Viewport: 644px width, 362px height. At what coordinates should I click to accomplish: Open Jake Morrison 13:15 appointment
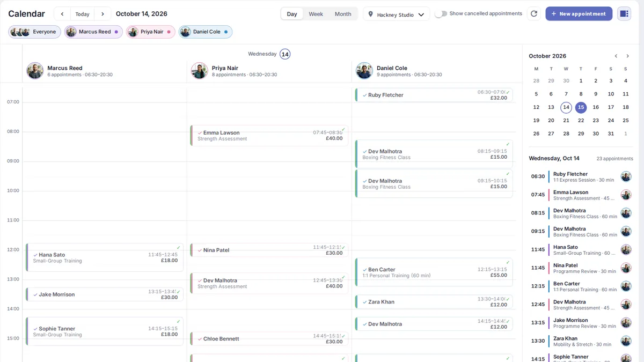tap(104, 294)
